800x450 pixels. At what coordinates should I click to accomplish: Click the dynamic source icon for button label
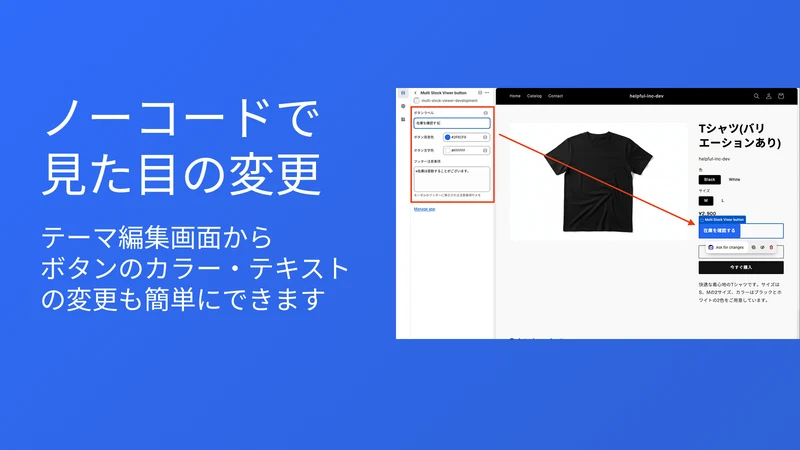[485, 113]
